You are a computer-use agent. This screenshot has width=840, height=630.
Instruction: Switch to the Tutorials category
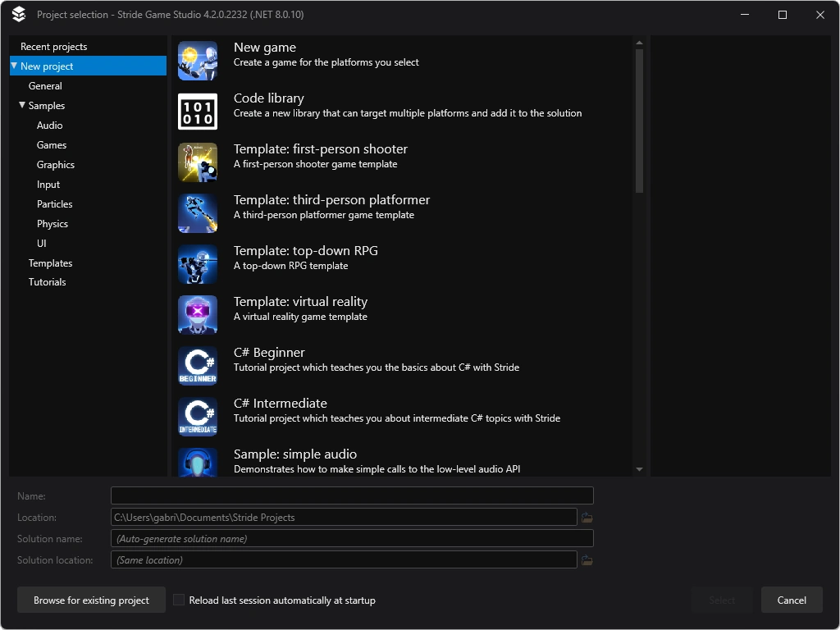click(x=47, y=281)
